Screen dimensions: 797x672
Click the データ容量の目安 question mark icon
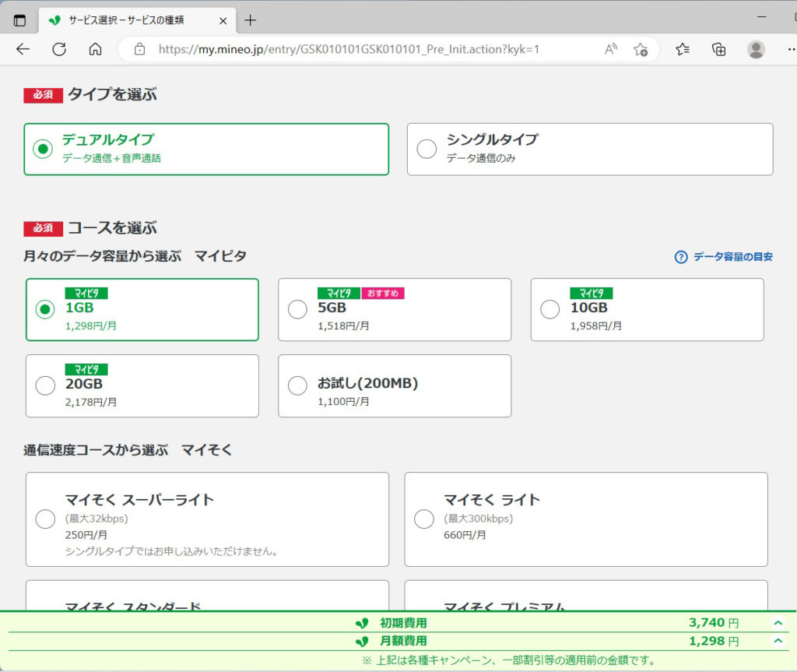point(680,257)
